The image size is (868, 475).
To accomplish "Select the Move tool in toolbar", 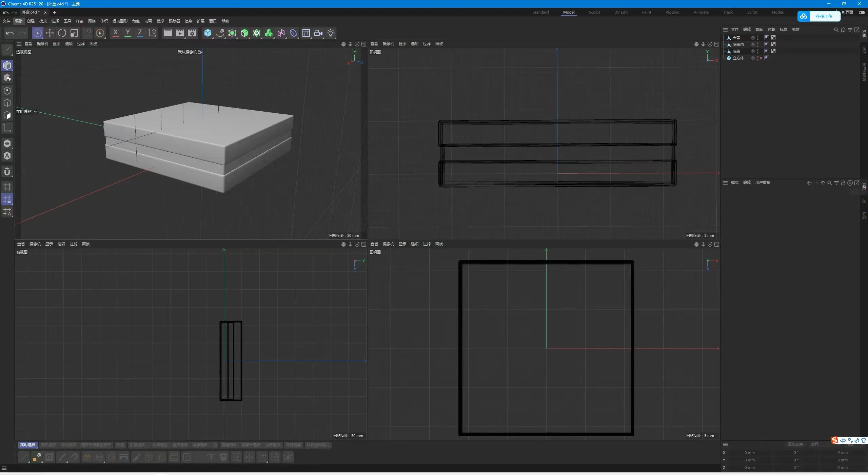I will [50, 33].
